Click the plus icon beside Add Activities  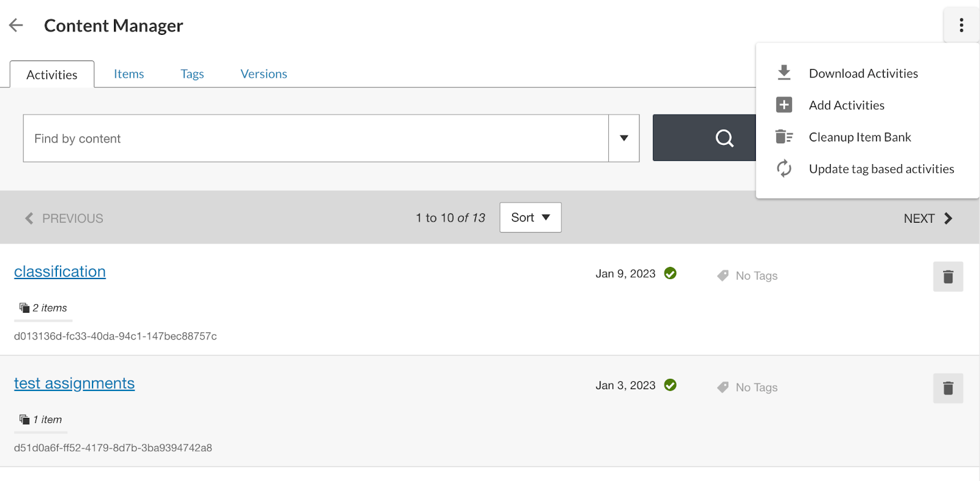784,105
